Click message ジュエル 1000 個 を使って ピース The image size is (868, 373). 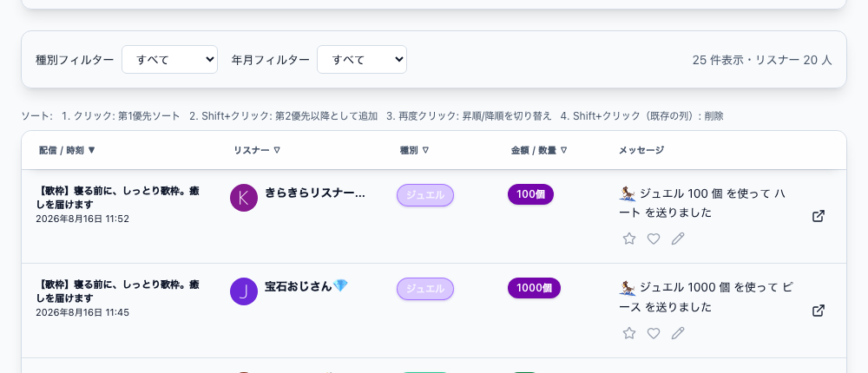(706, 297)
